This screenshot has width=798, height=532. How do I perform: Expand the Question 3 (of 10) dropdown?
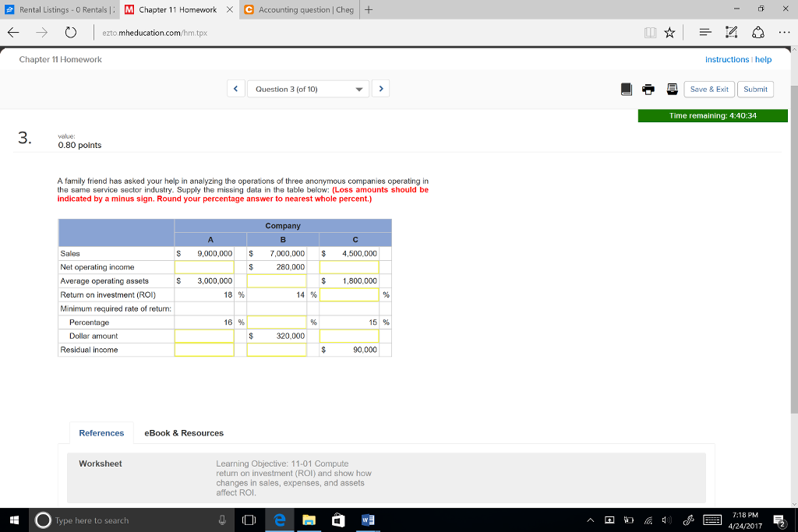coord(308,89)
